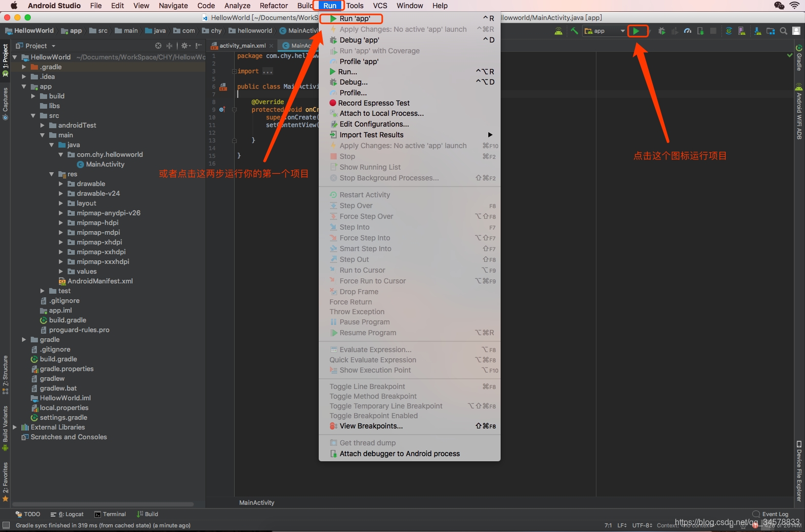
Task: Expand the import fold in the editor
Action: click(x=234, y=72)
